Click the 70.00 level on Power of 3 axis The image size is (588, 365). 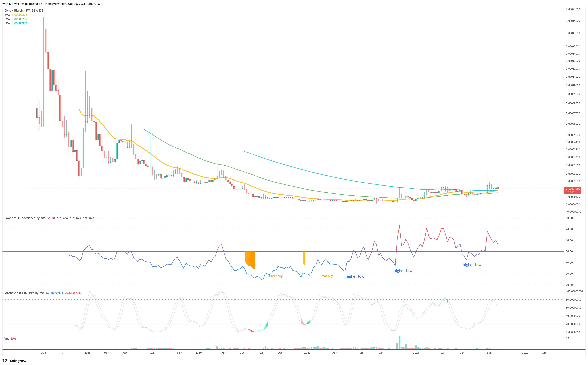[x=569, y=229]
